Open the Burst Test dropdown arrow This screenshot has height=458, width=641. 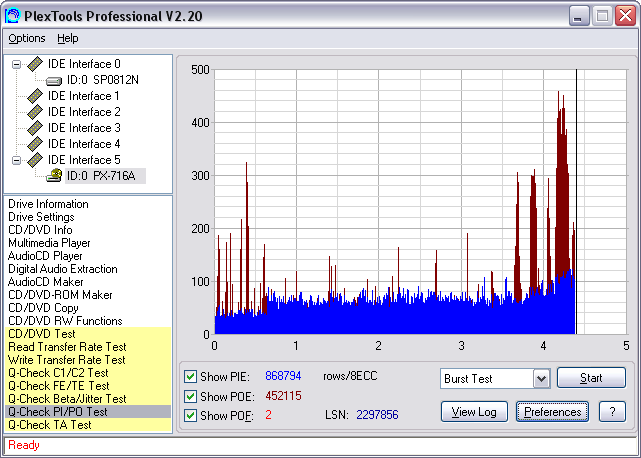coord(541,379)
